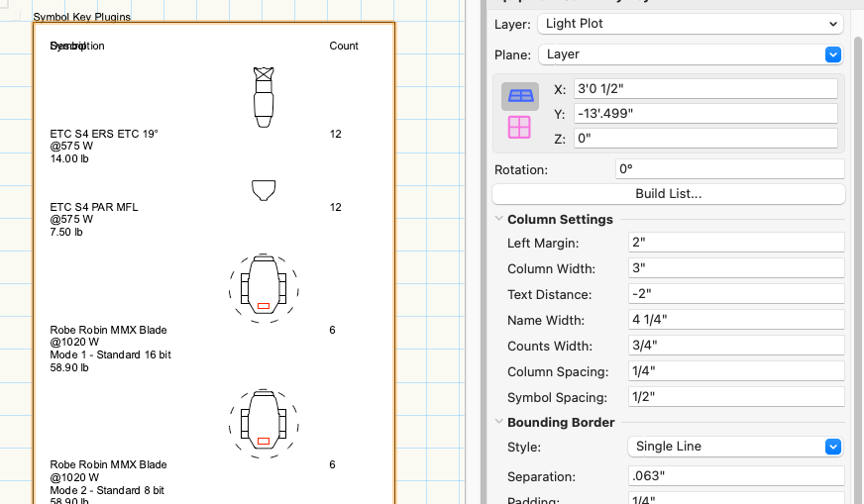Collapse the Bounding Border section
864x504 pixels.
[x=498, y=423]
